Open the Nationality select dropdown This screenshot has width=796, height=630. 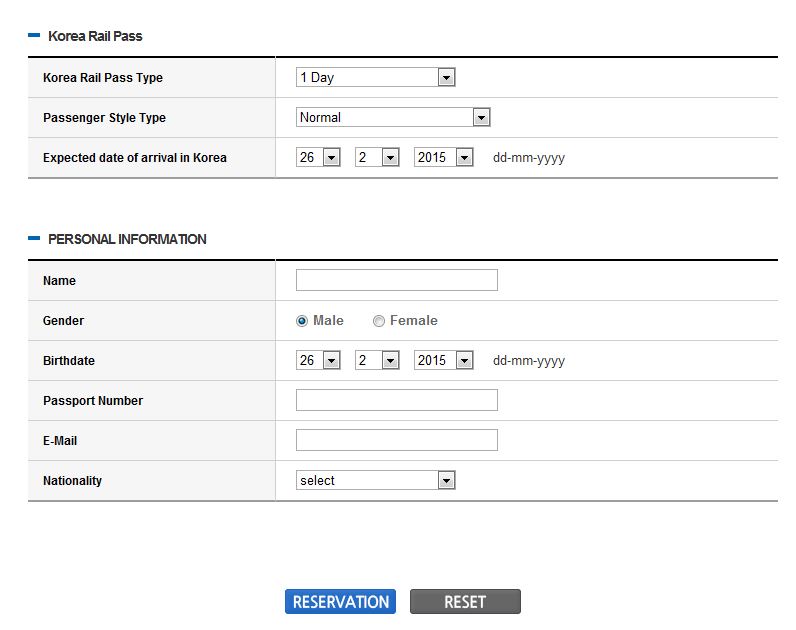(375, 480)
